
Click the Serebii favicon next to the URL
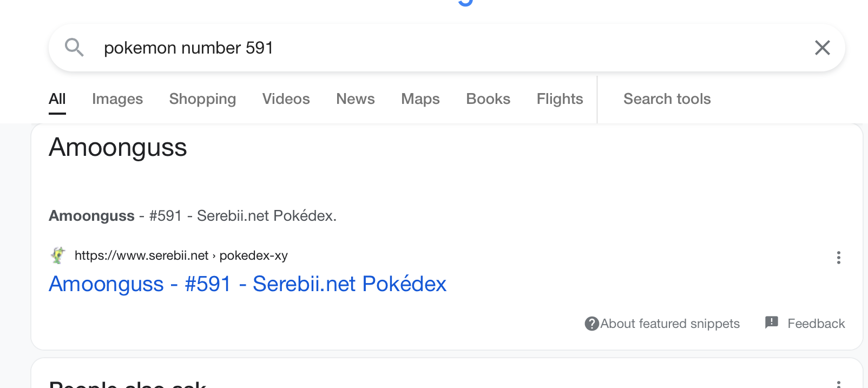pos(58,255)
